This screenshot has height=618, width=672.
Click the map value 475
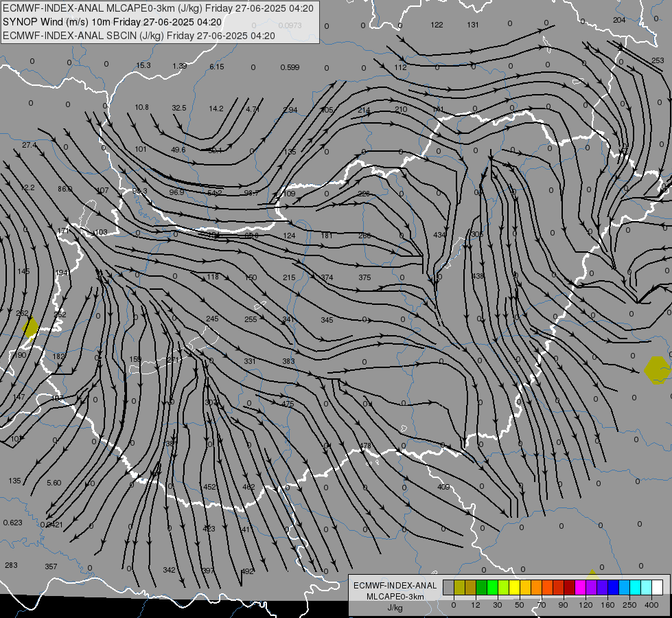(x=288, y=404)
